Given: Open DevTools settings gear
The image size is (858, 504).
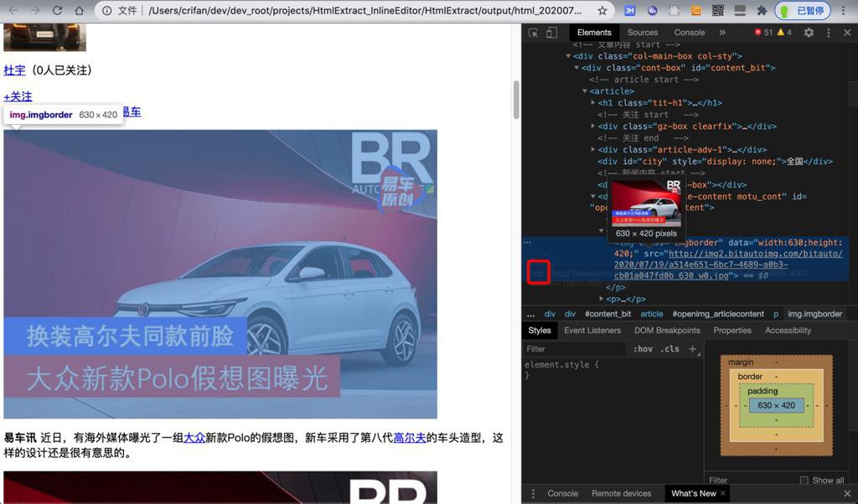Looking at the screenshot, I should tap(809, 33).
